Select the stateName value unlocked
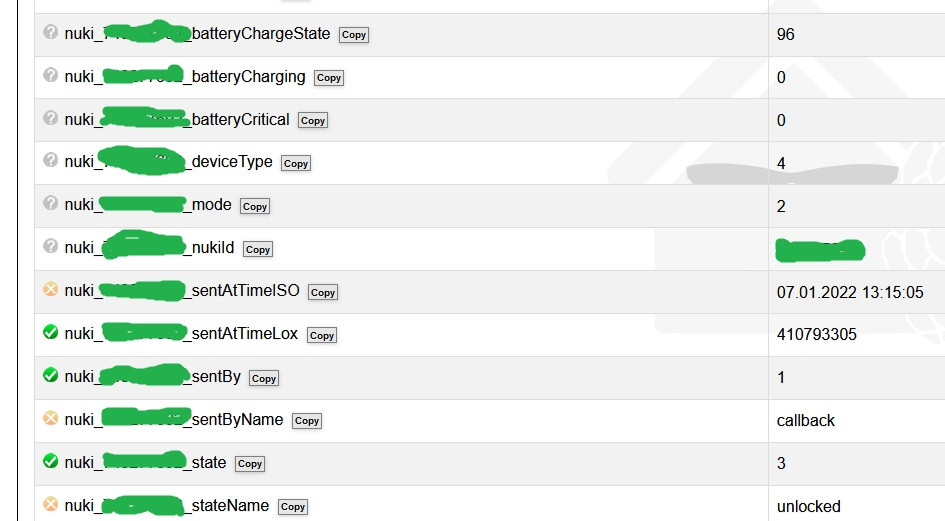Screen dimensions: 945x521 pos(809,507)
